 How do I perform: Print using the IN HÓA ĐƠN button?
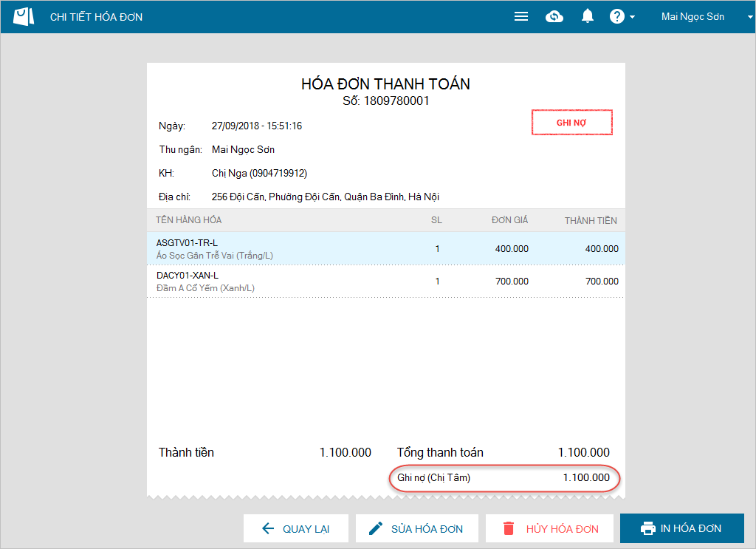click(x=681, y=528)
